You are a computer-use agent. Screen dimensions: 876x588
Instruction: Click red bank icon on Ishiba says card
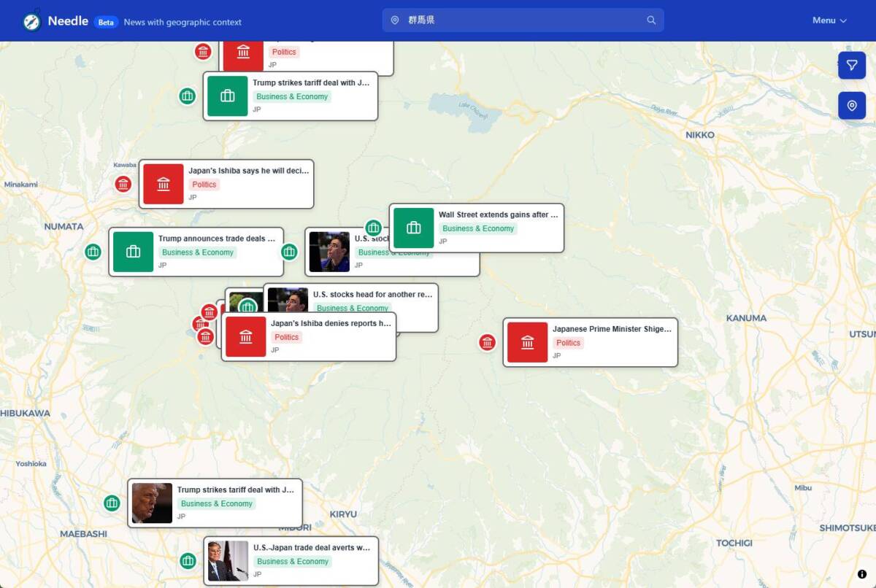[x=164, y=184]
